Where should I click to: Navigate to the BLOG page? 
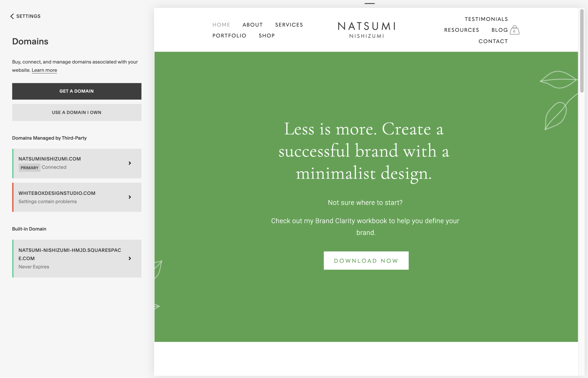click(499, 30)
